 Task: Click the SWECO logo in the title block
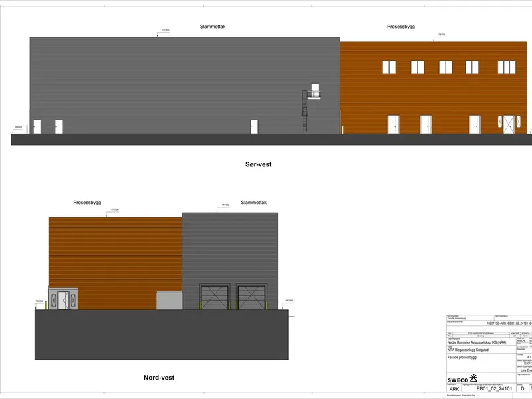(x=462, y=378)
